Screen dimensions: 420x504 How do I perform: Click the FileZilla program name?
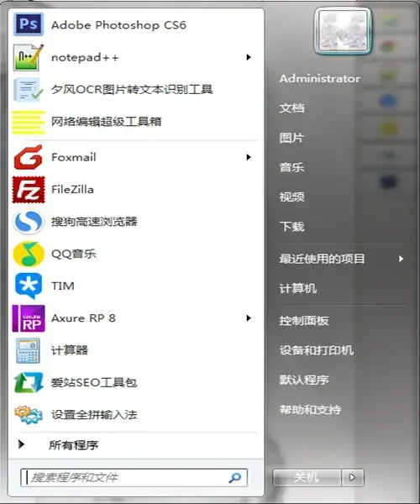tap(72, 189)
